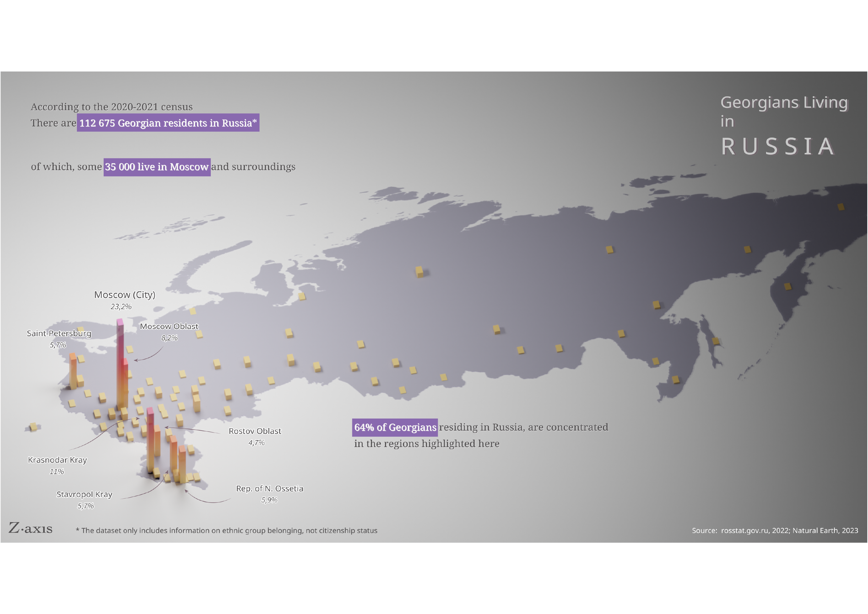The width and height of the screenshot is (868, 614).
Task: Click the highlighted '112 675 Georgian residents in Russia*'
Action: tap(168, 123)
